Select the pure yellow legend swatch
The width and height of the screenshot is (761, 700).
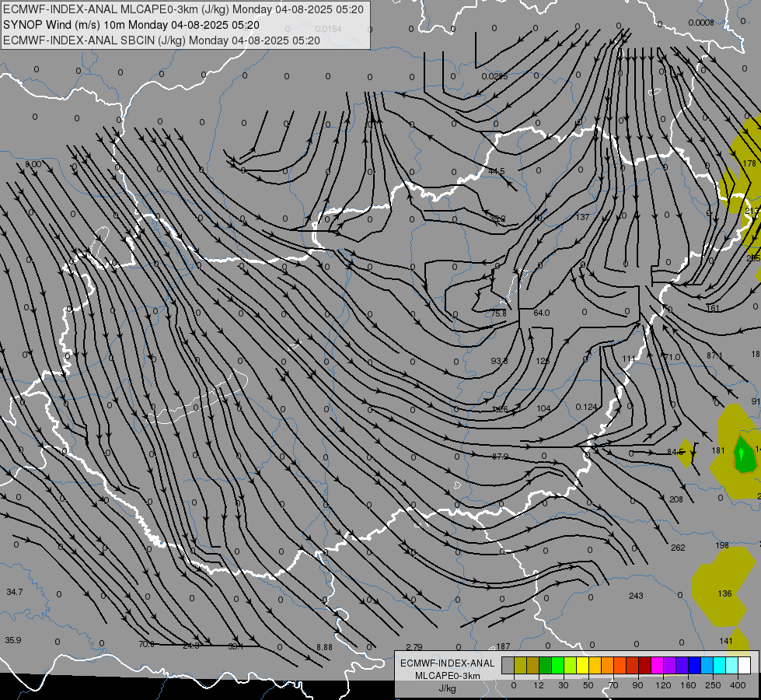[x=583, y=665]
